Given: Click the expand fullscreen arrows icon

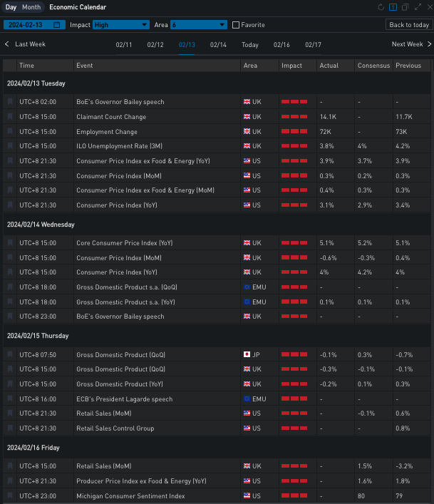Looking at the screenshot, I should [x=417, y=7].
